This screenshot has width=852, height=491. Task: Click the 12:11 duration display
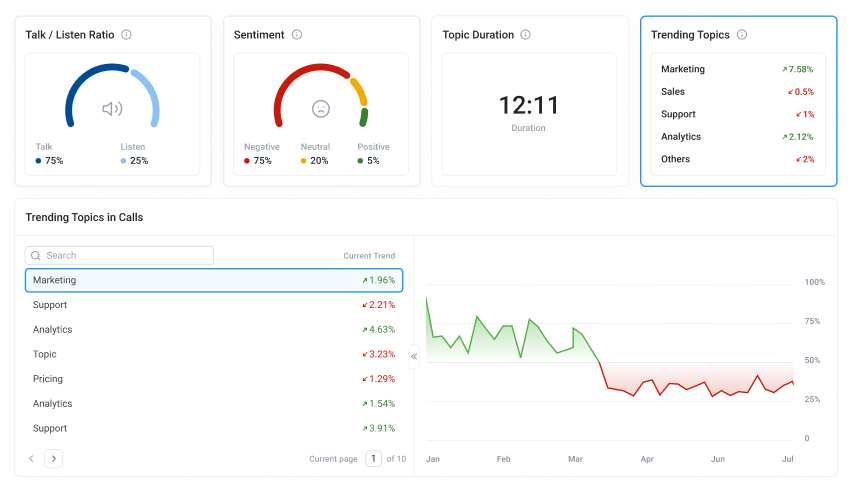coord(529,106)
